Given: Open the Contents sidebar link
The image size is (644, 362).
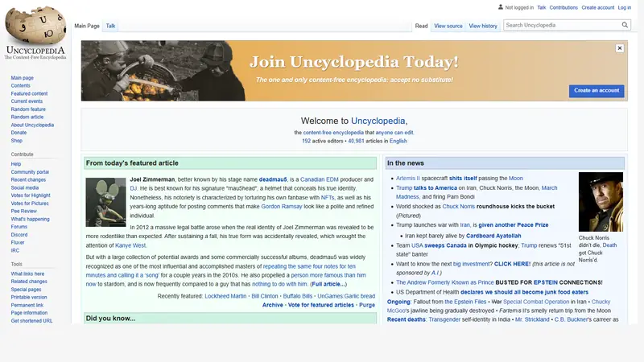Looking at the screenshot, I should coord(21,86).
